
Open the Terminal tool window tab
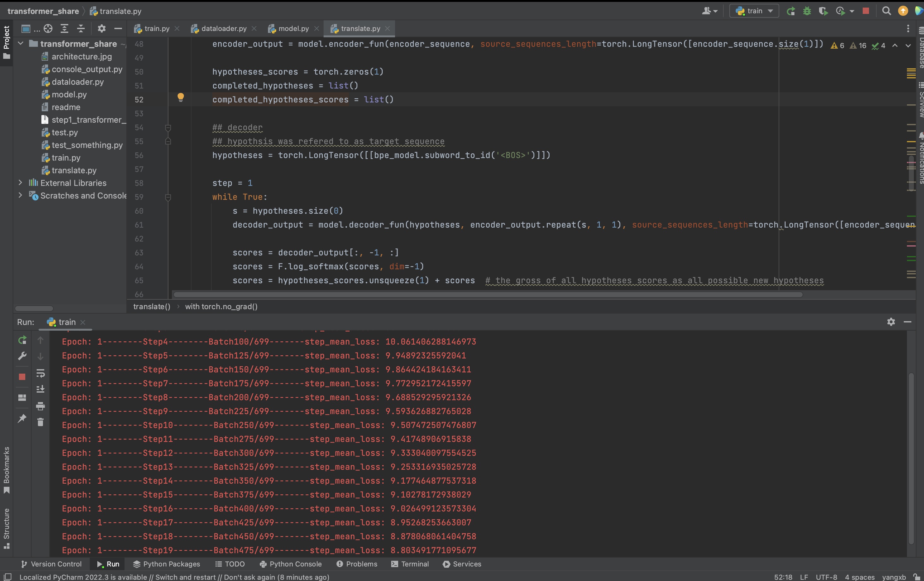click(410, 564)
